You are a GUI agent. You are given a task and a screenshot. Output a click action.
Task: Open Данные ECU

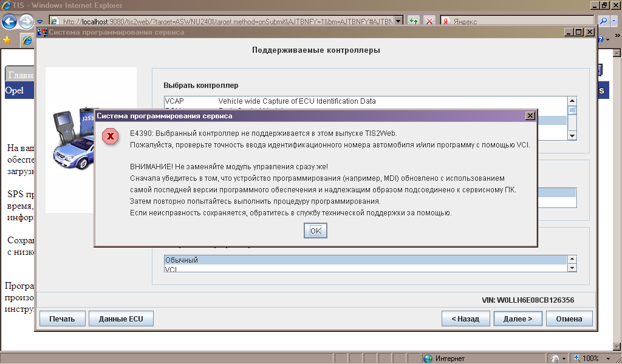tap(121, 319)
